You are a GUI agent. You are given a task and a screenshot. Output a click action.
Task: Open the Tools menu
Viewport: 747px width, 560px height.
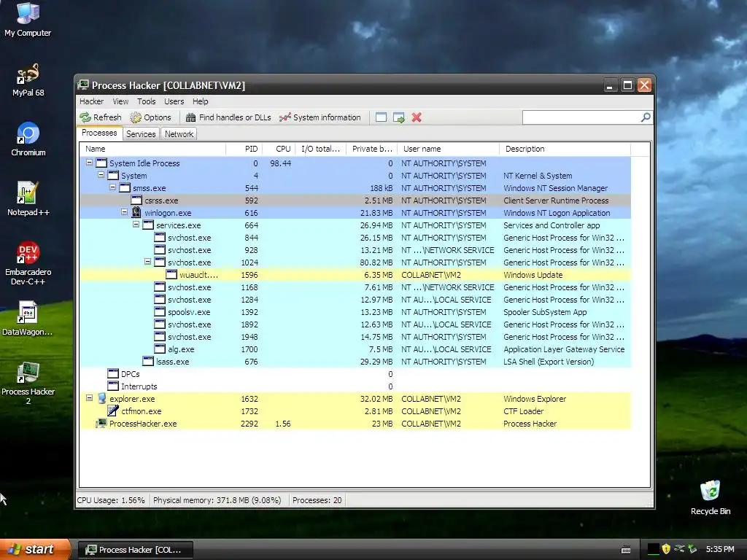point(146,101)
